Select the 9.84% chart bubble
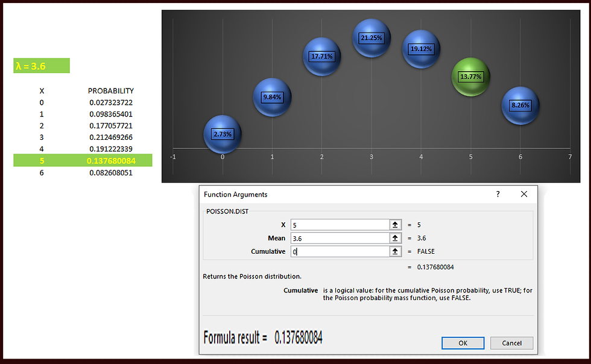 (x=272, y=97)
